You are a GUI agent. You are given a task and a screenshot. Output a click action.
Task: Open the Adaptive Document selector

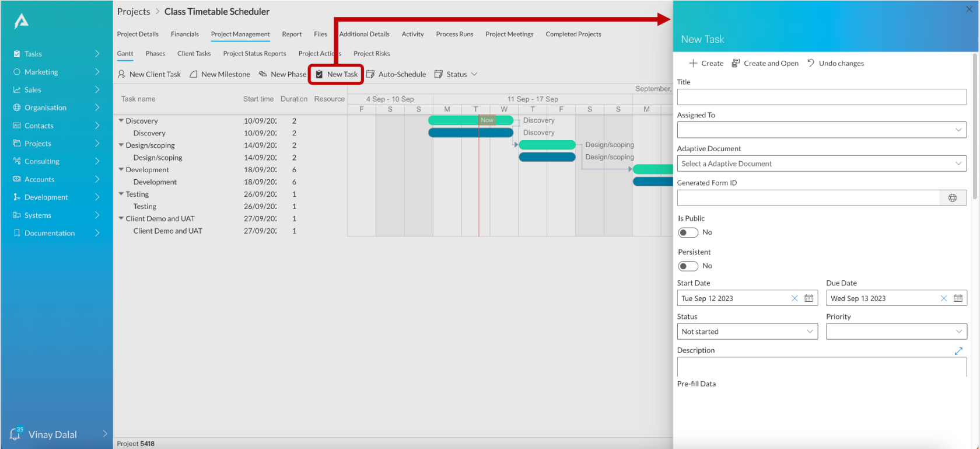[x=822, y=163]
